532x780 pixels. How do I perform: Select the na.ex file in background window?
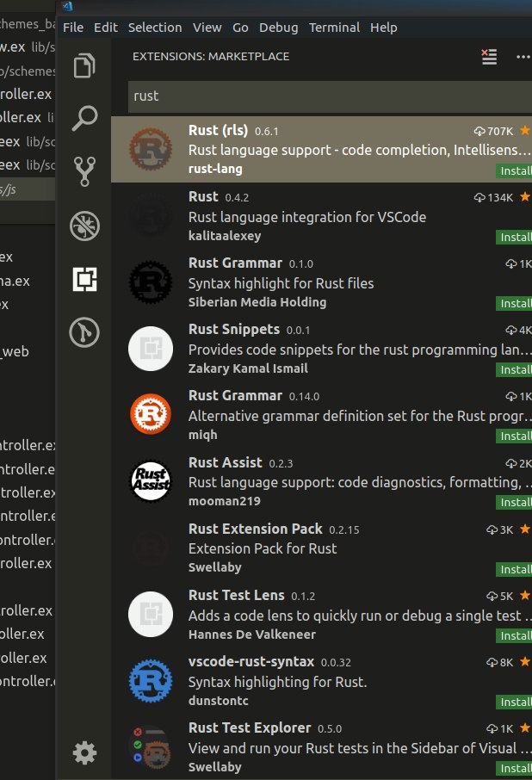(15, 281)
